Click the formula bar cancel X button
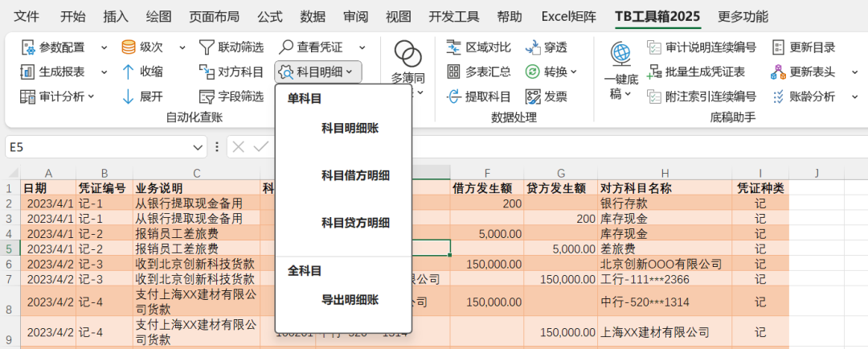The width and height of the screenshot is (868, 349). coord(239,147)
